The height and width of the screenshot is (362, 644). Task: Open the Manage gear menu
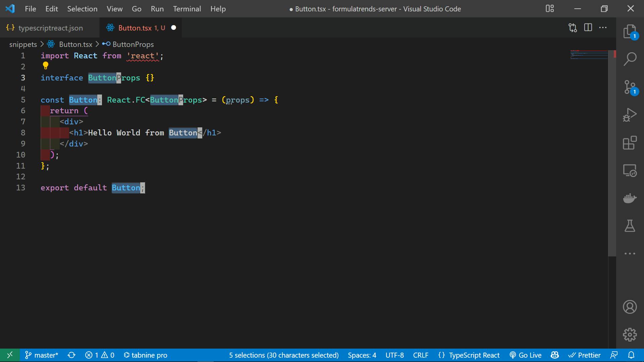[x=630, y=335]
